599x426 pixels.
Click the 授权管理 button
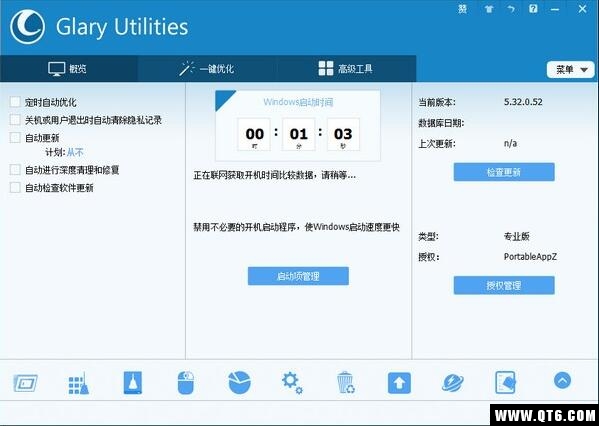[504, 285]
